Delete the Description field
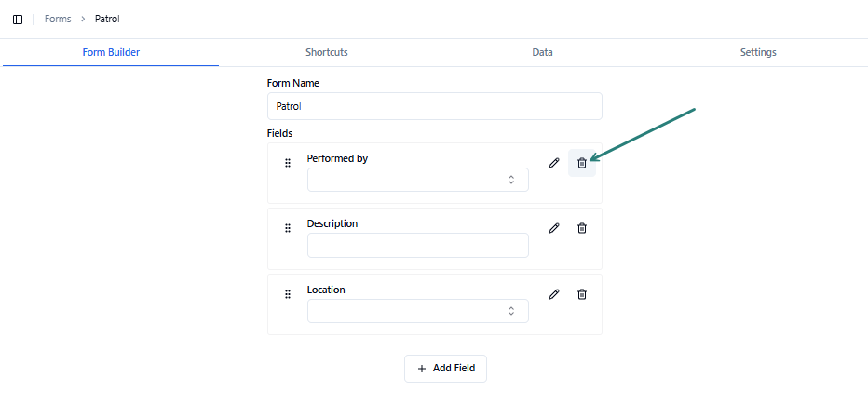 tap(582, 228)
